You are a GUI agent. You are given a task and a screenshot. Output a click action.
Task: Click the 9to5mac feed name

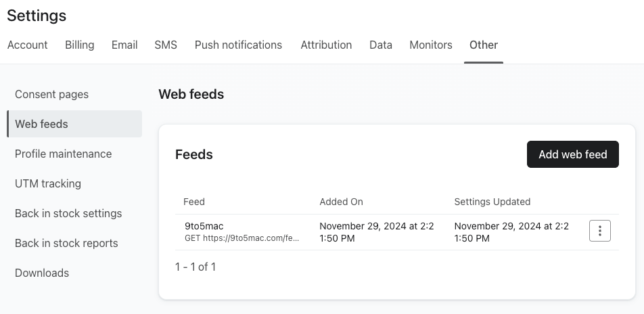coord(204,226)
